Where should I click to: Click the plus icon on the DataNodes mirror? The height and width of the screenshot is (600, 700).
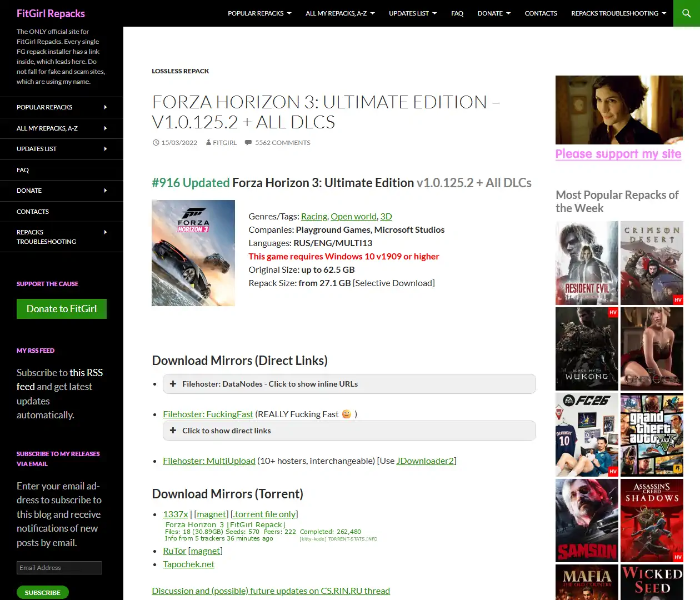point(173,383)
